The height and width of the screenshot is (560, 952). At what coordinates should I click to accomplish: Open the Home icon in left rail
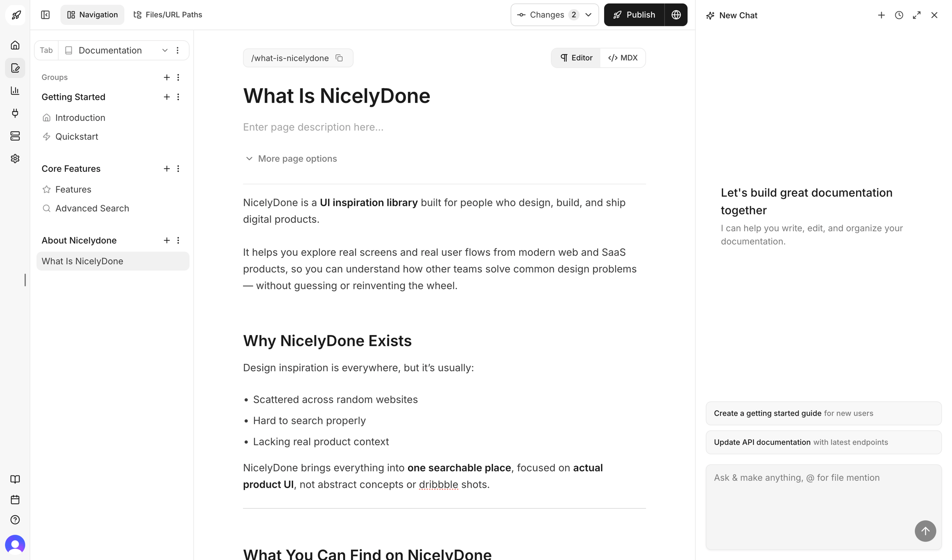tap(15, 45)
